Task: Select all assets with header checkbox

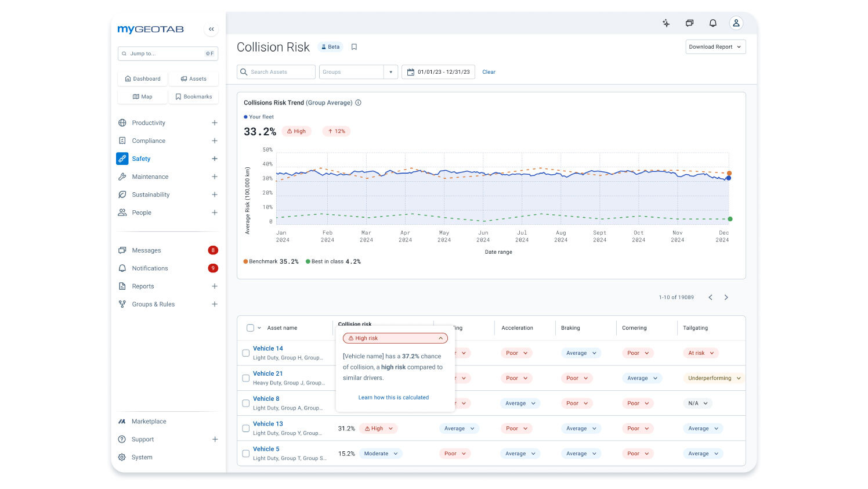Action: [x=250, y=328]
